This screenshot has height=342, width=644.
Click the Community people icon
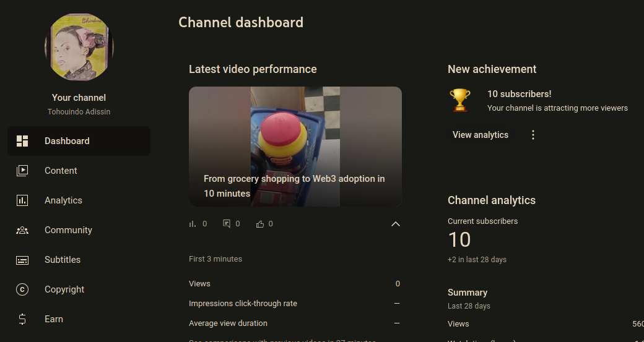pyautogui.click(x=22, y=230)
